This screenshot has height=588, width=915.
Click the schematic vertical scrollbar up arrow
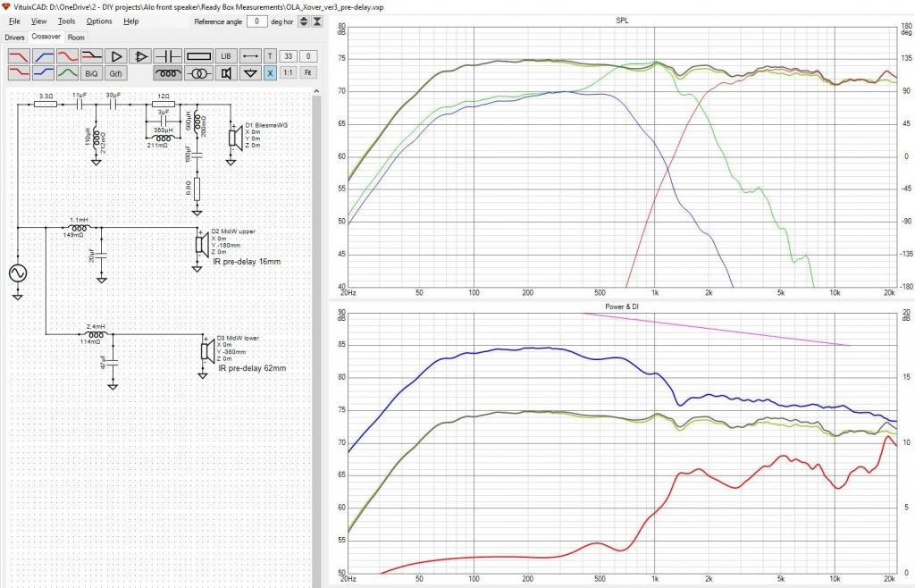point(316,91)
